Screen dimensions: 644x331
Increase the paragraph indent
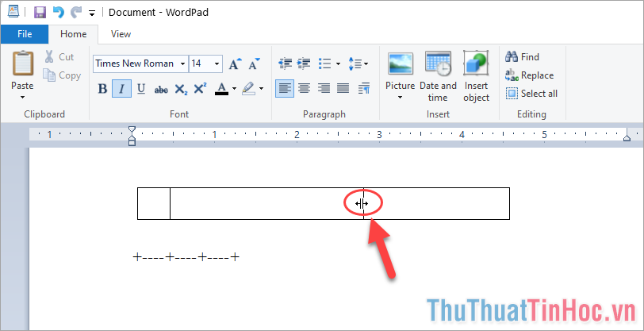(304, 64)
